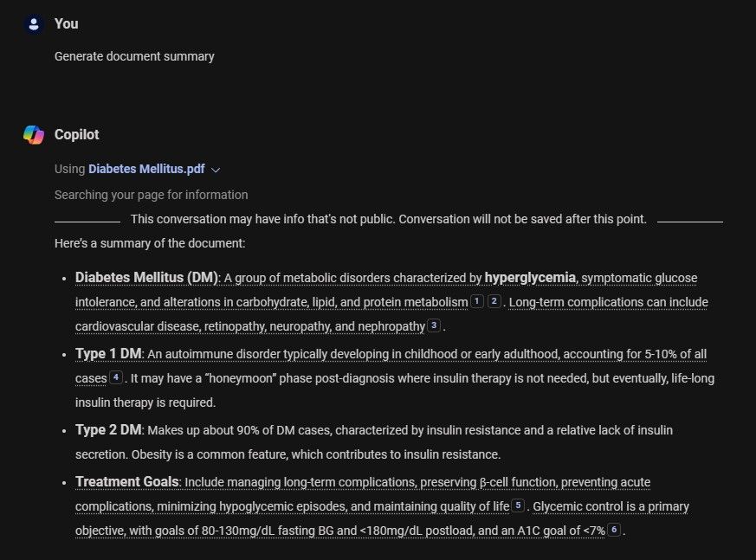Open citation badge 5 after quality of life
Screen dimensions: 756x560
[516, 505]
